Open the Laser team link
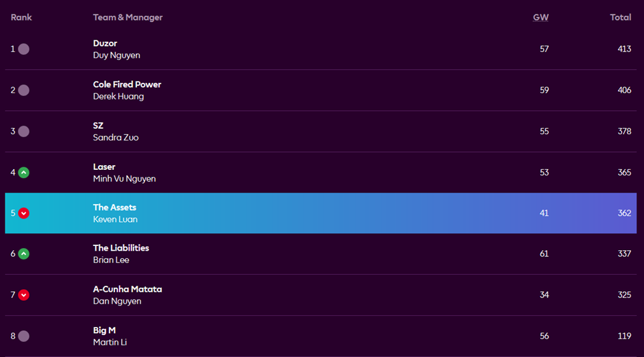 104,167
